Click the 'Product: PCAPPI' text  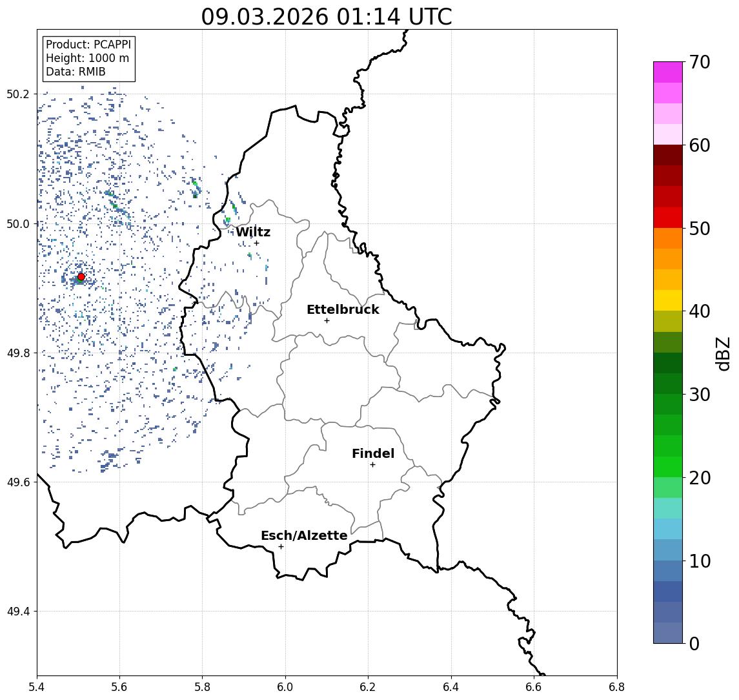tap(88, 45)
